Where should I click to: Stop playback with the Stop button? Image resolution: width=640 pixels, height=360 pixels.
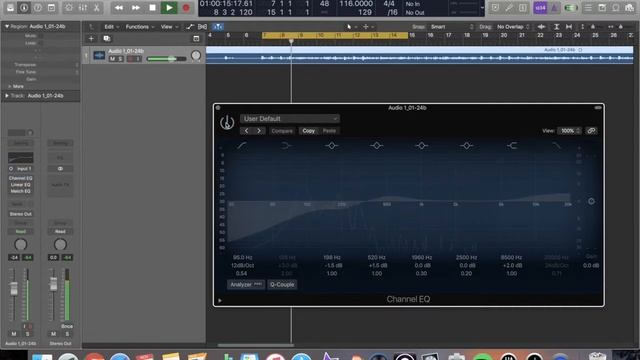pyautogui.click(x=152, y=7)
